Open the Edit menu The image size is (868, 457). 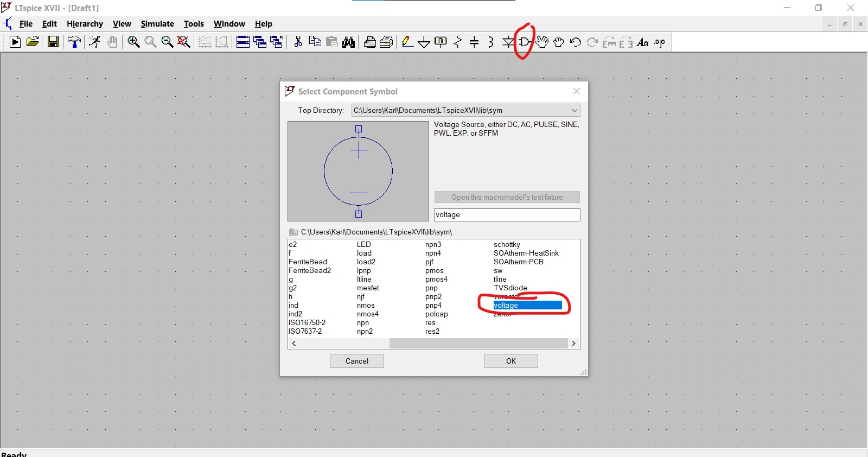click(49, 24)
